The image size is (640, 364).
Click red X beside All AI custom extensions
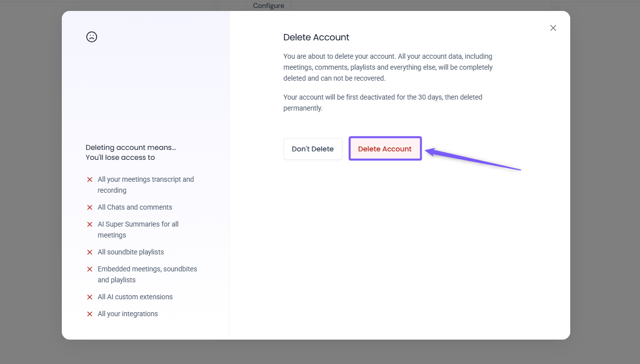click(90, 297)
